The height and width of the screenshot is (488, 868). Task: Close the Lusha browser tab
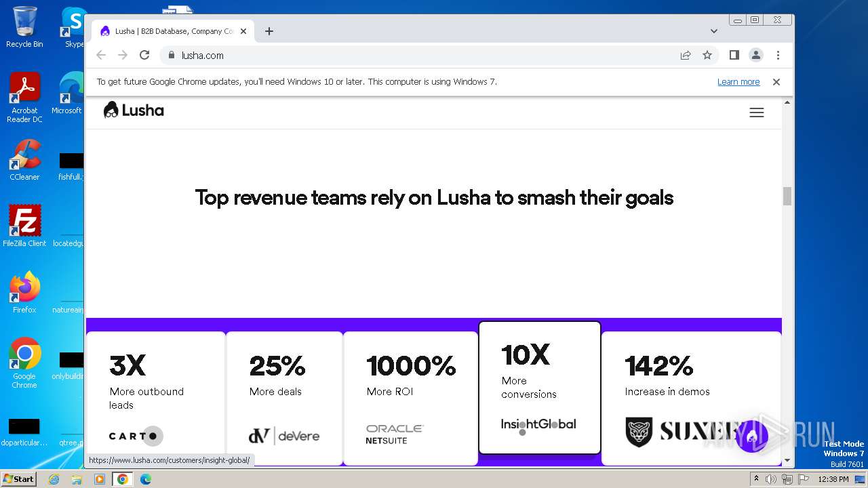[x=243, y=31]
